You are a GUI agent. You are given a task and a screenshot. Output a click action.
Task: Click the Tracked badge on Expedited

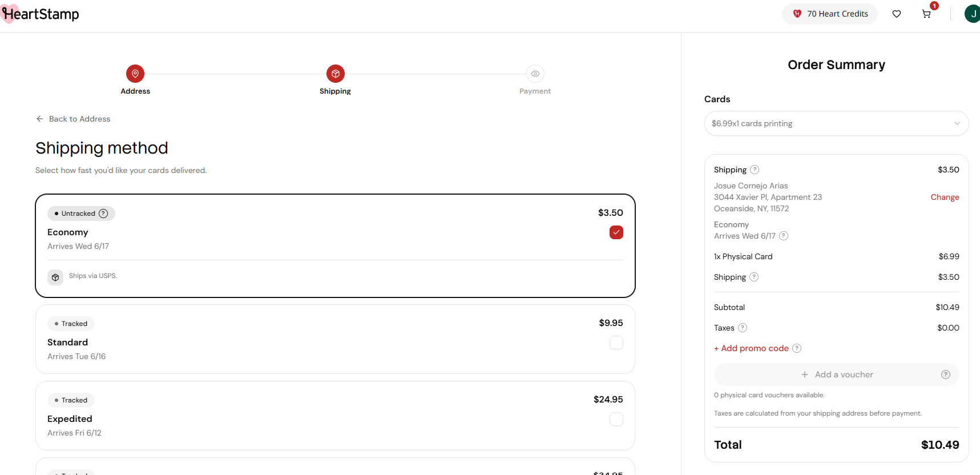(x=71, y=400)
